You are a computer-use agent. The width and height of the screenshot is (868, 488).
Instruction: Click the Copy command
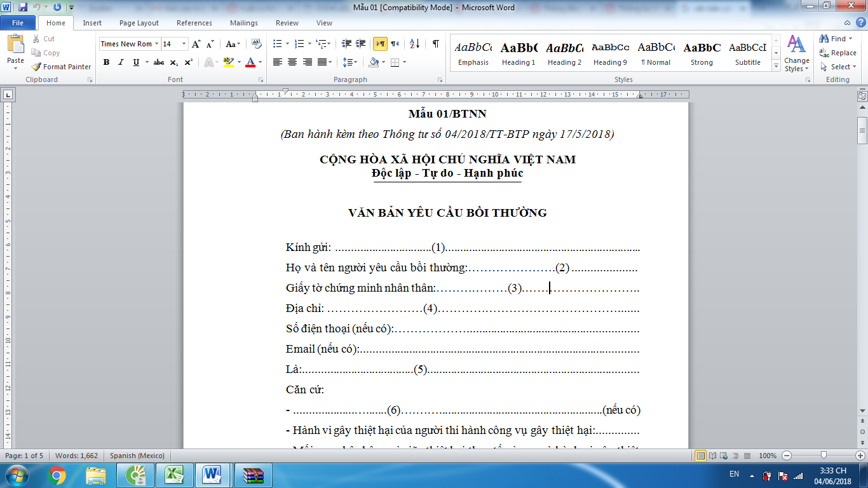46,53
